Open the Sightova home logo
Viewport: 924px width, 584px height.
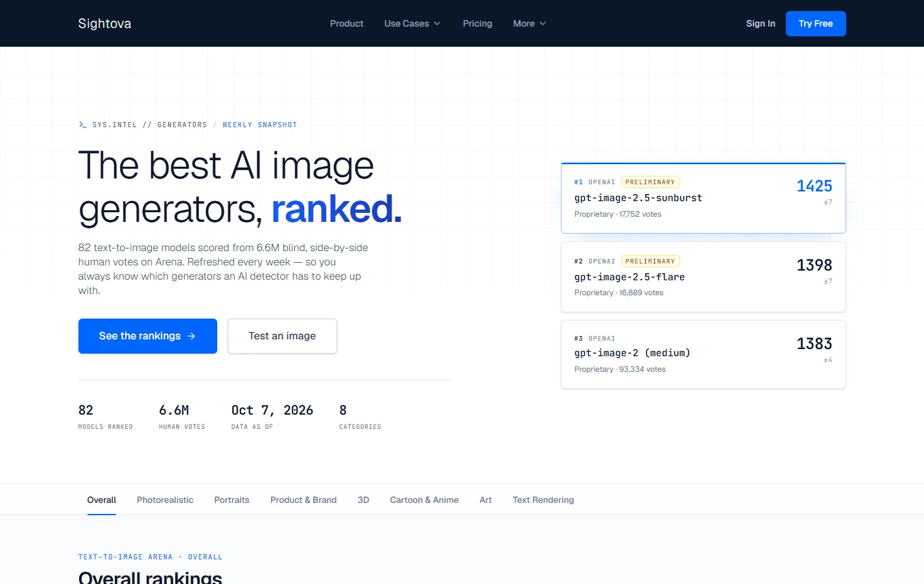tap(104, 23)
